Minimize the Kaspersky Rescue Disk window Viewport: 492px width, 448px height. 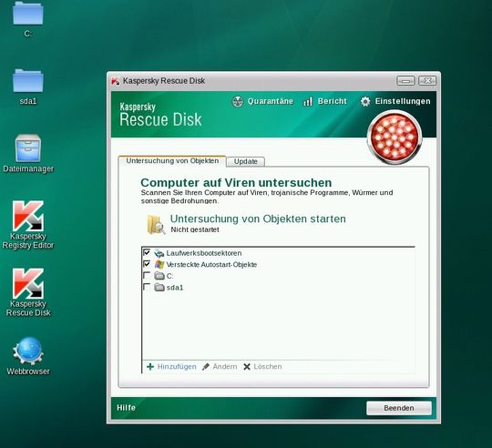(x=405, y=81)
